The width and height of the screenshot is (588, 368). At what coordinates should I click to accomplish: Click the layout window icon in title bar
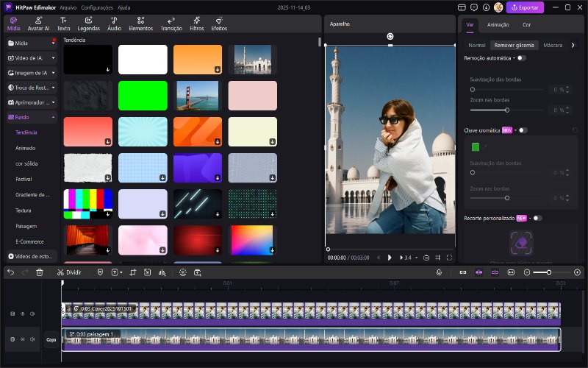click(462, 7)
